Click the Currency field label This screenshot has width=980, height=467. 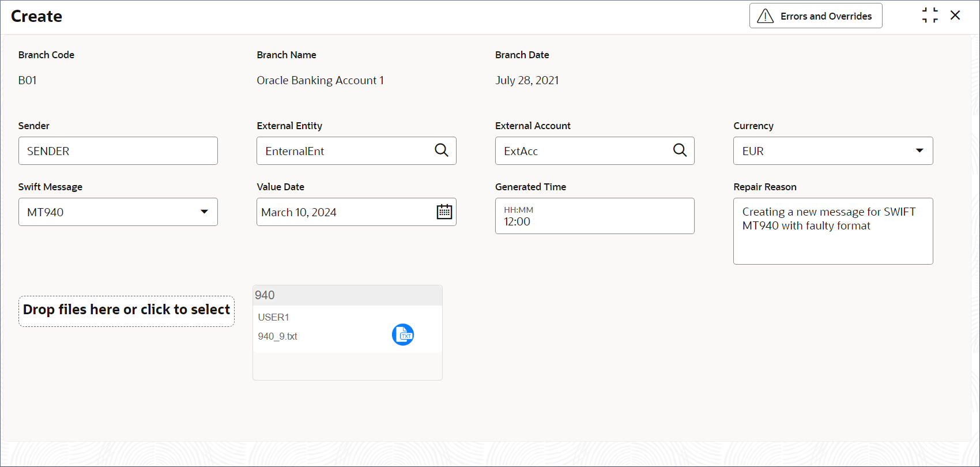click(753, 126)
